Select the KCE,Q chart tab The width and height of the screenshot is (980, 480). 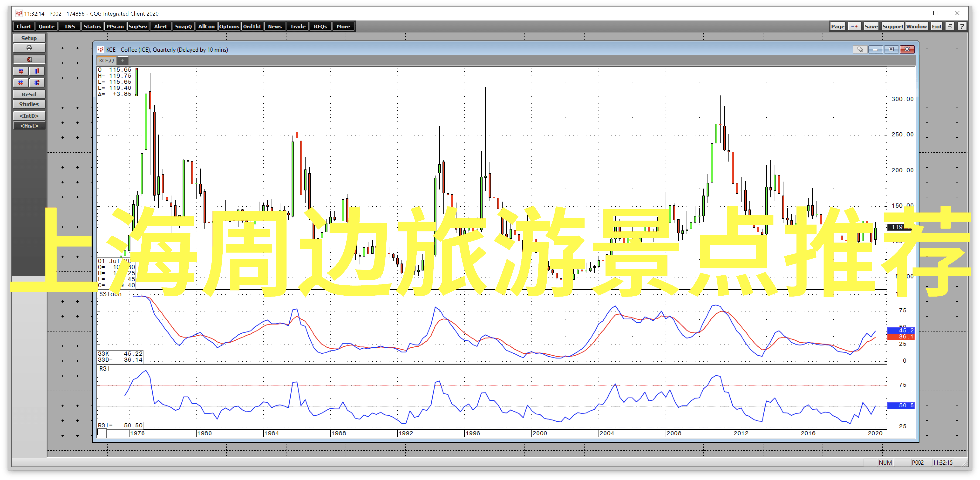[106, 61]
